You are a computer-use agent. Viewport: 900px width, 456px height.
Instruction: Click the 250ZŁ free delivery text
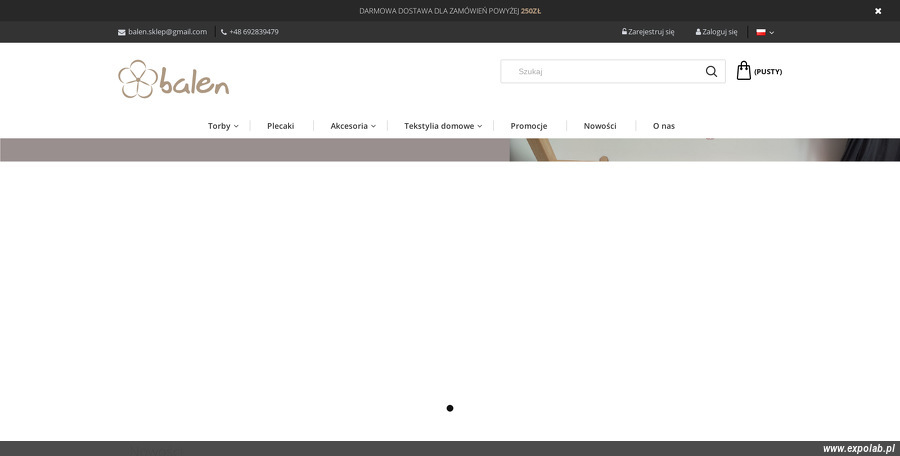tap(531, 11)
